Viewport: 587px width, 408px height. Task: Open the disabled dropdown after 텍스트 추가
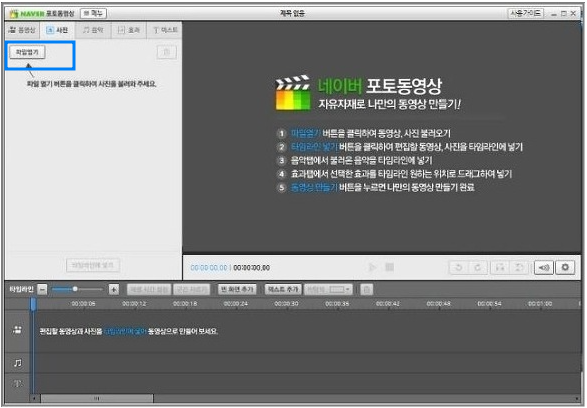pos(328,289)
